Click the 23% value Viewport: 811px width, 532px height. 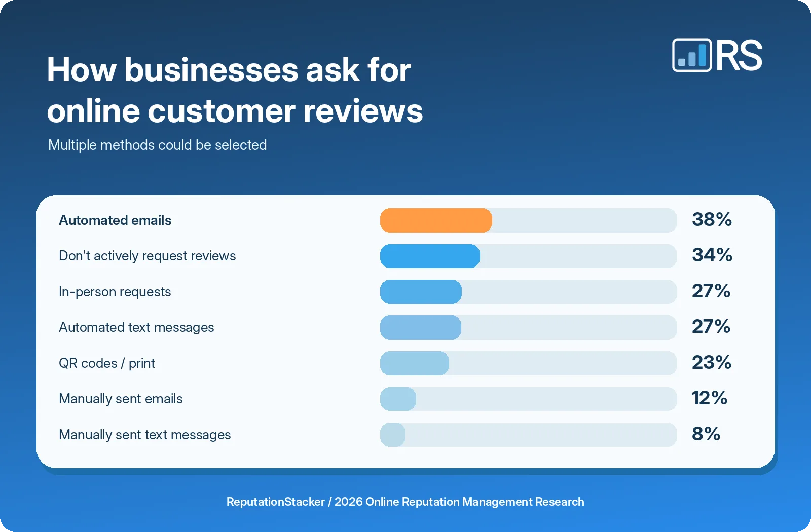click(x=712, y=362)
